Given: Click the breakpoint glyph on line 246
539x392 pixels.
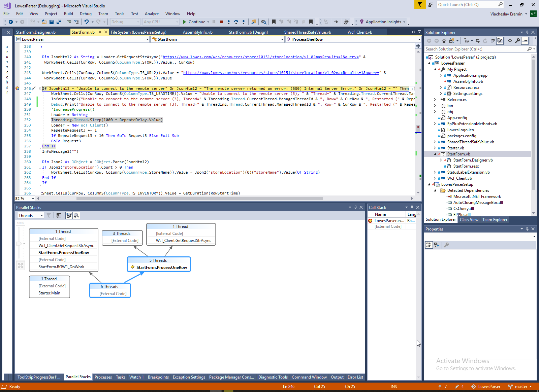Looking at the screenshot, I should (x=17, y=88).
